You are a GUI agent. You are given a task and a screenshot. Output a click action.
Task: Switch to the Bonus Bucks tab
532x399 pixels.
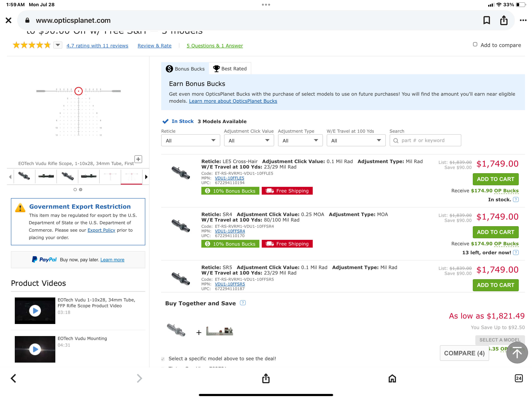pos(185,69)
